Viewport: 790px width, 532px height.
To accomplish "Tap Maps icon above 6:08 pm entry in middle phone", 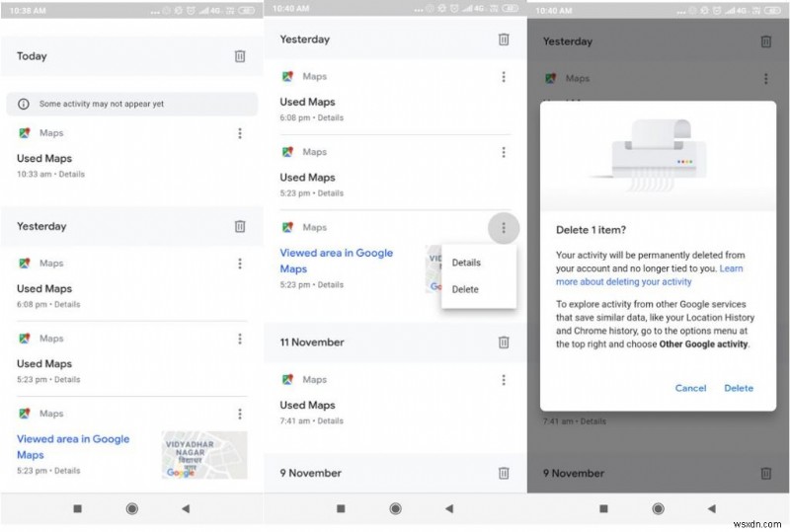I will 287,77.
